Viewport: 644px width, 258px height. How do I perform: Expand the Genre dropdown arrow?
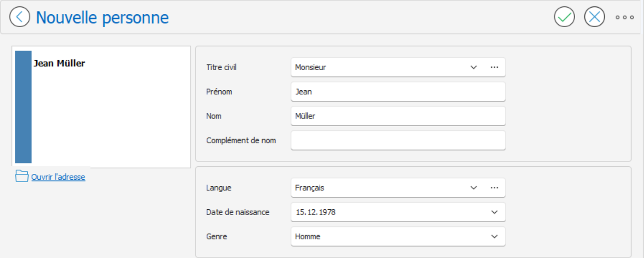point(495,236)
